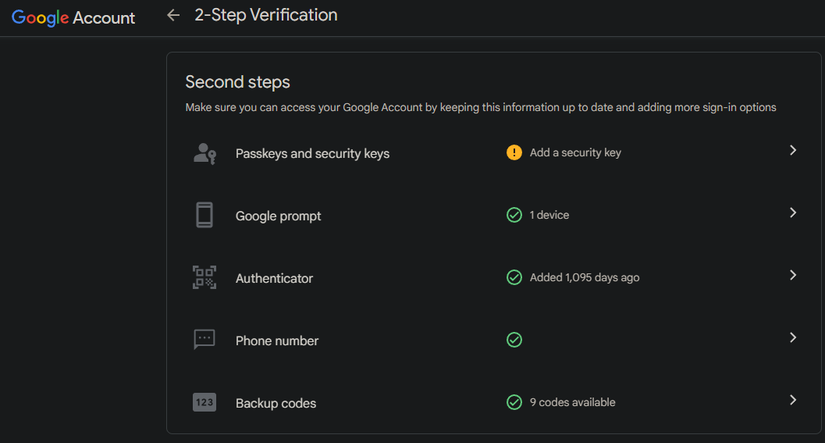Open the Authenticator option
The image size is (825, 443).
point(274,278)
